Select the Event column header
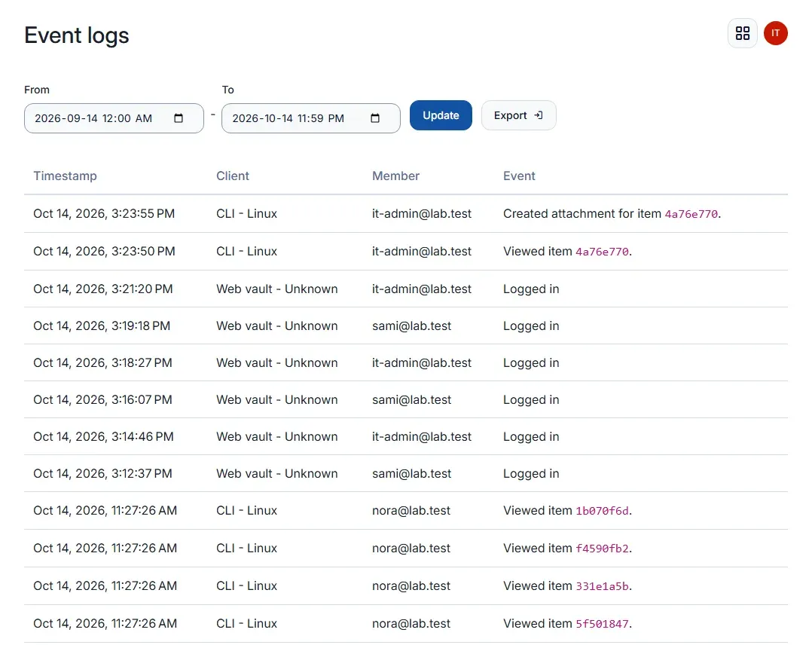812x648 pixels. coord(519,176)
